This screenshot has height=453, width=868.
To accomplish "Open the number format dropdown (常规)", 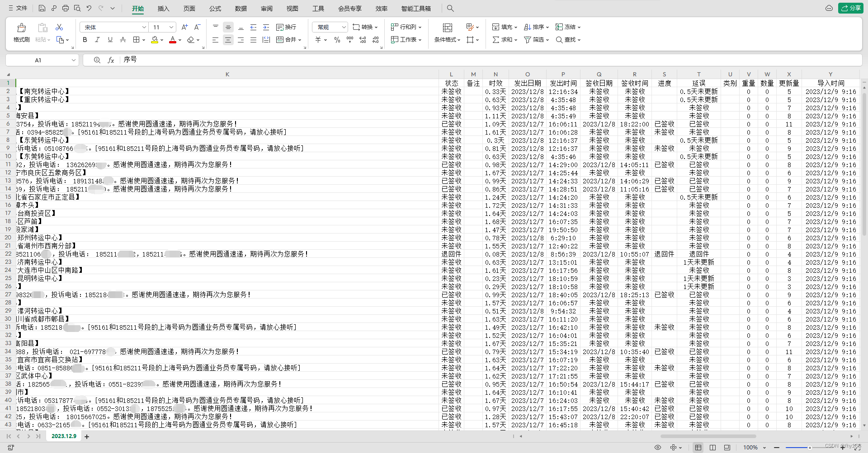I will [x=344, y=27].
